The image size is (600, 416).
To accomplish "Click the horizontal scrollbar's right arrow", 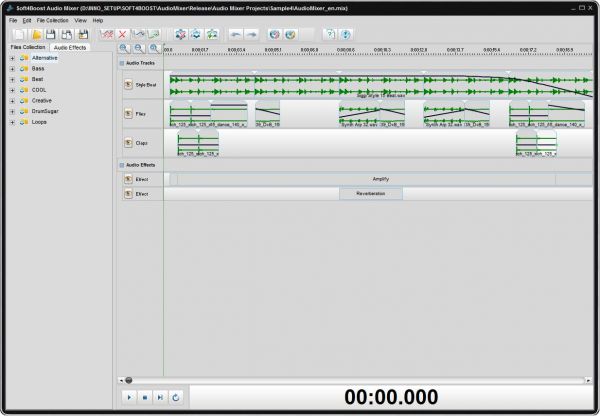I will pos(588,380).
